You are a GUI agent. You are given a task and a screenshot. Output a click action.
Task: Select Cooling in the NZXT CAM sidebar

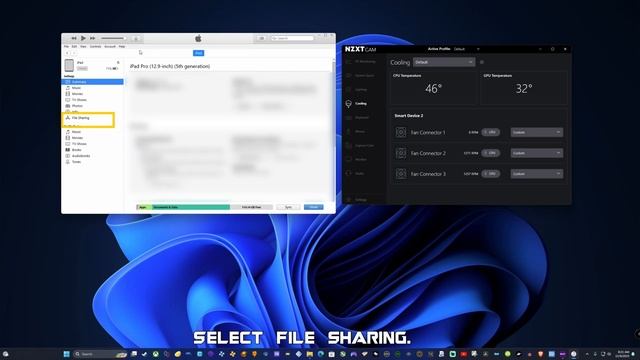(361, 104)
